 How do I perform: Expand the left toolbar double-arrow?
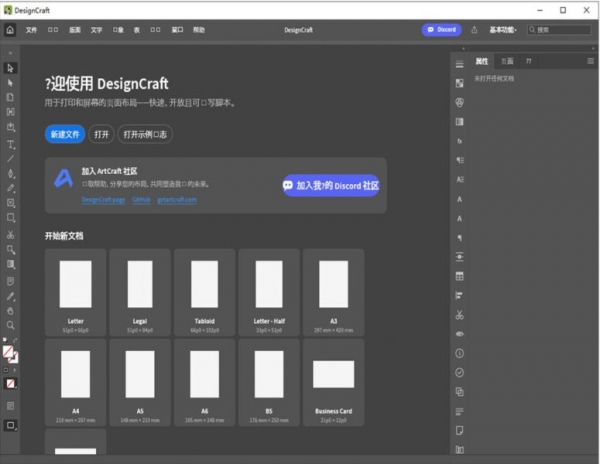click(x=10, y=53)
